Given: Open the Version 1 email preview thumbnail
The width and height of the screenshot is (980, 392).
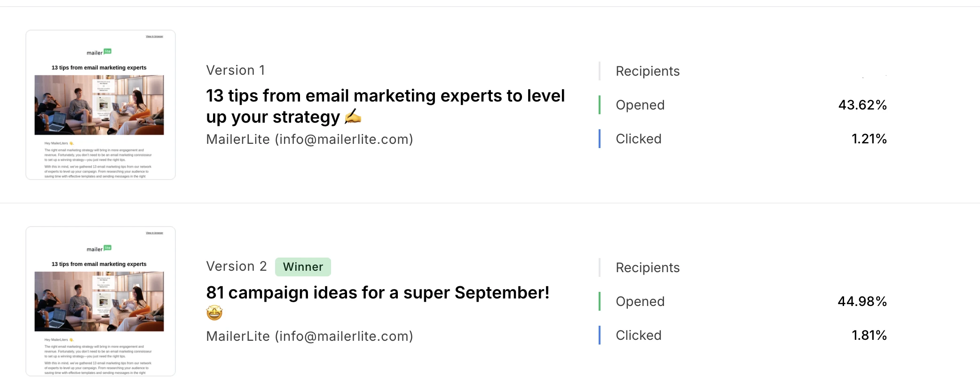Looking at the screenshot, I should pos(101,105).
